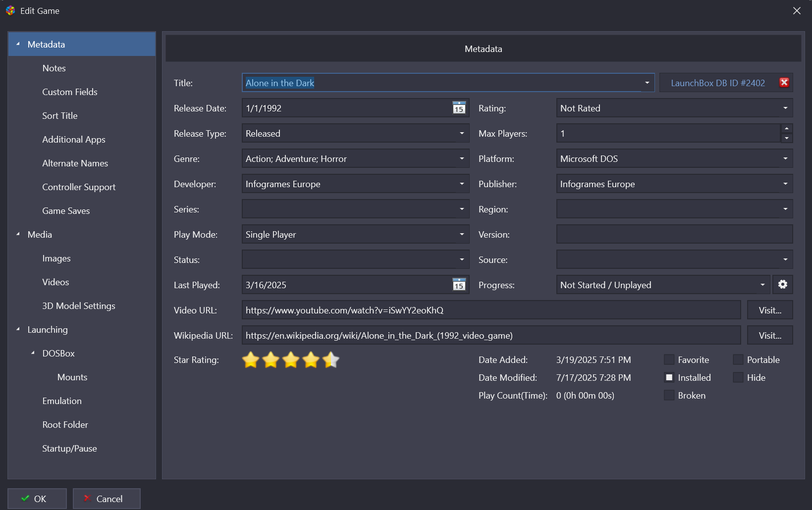Collapse the Media tree section
This screenshot has width=812, height=510.
pyautogui.click(x=18, y=234)
